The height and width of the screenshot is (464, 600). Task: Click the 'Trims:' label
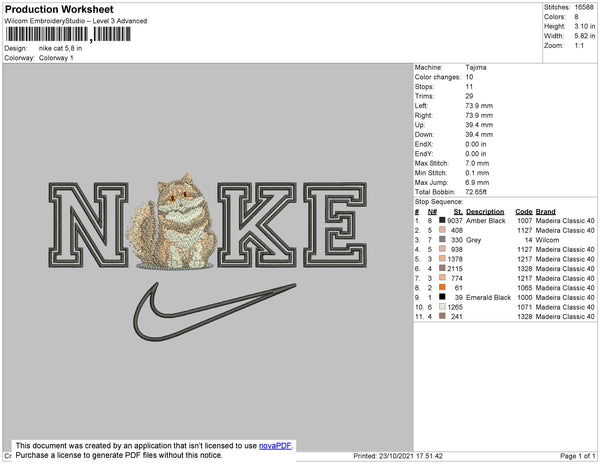(424, 96)
